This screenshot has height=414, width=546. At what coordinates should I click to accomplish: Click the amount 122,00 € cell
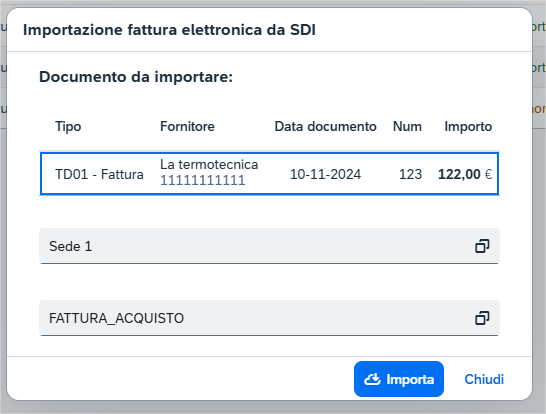point(465,174)
